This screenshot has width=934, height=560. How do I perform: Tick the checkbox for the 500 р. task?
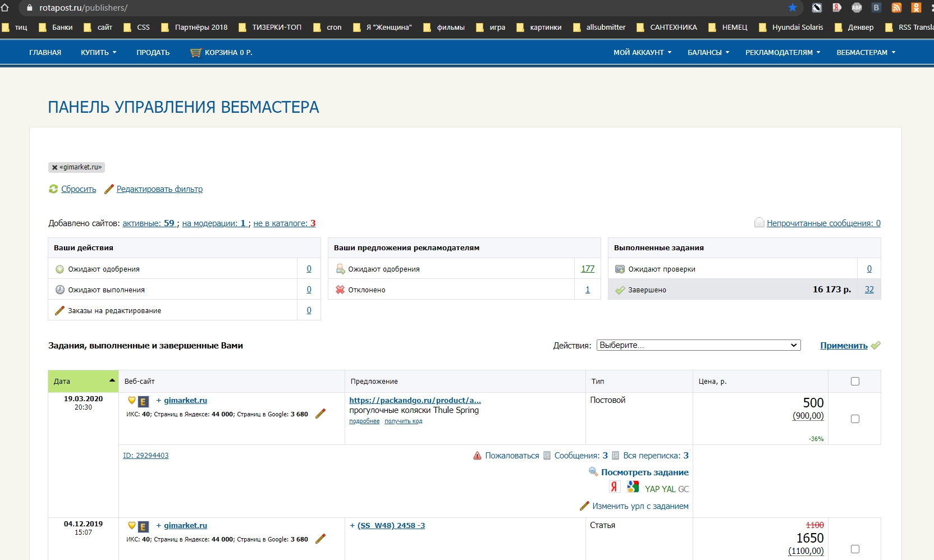855,419
